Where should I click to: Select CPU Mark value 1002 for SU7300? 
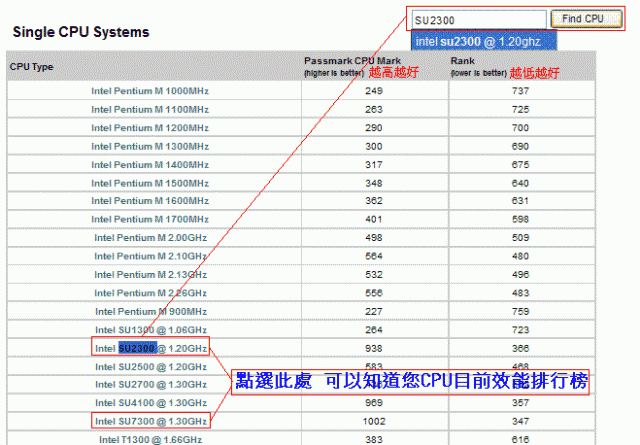(x=374, y=421)
